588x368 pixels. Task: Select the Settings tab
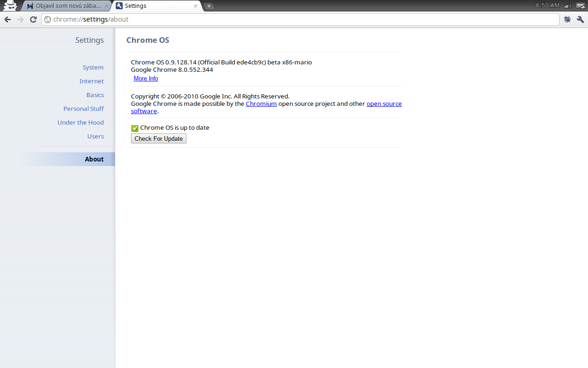point(156,6)
